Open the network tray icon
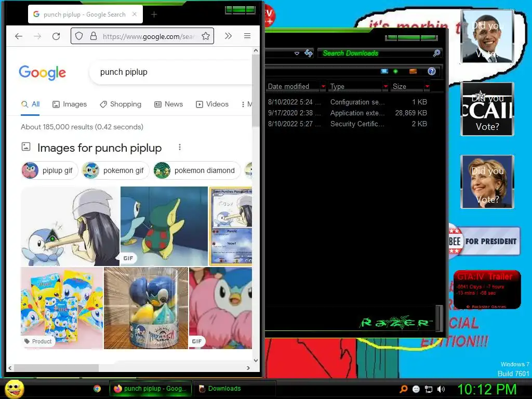Viewport: 532px width, 399px height. 429,389
